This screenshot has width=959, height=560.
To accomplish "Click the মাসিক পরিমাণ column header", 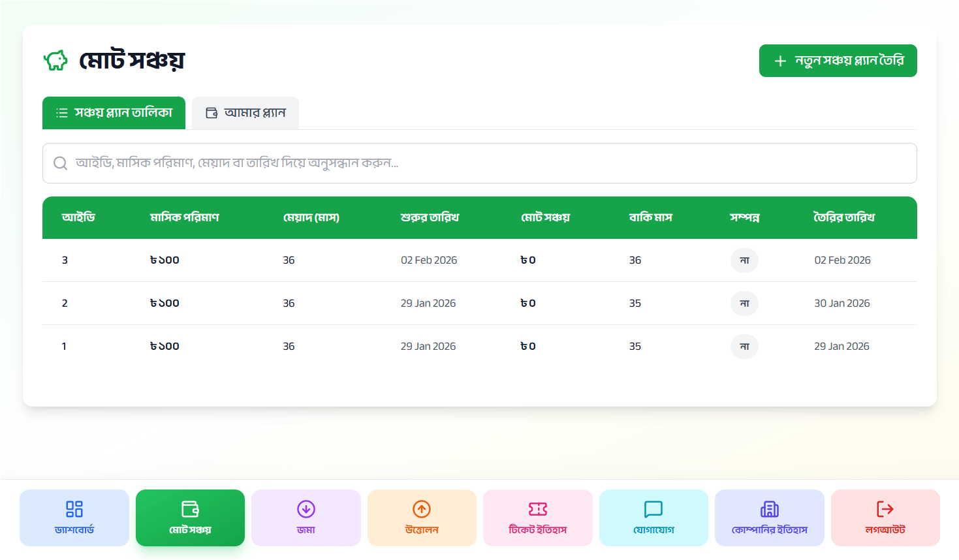I will pos(184,217).
